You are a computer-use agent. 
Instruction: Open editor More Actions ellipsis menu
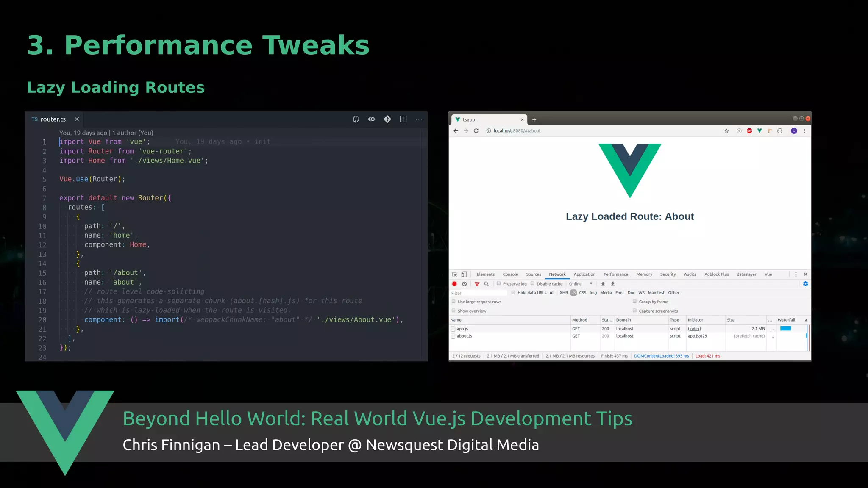pyautogui.click(x=419, y=119)
